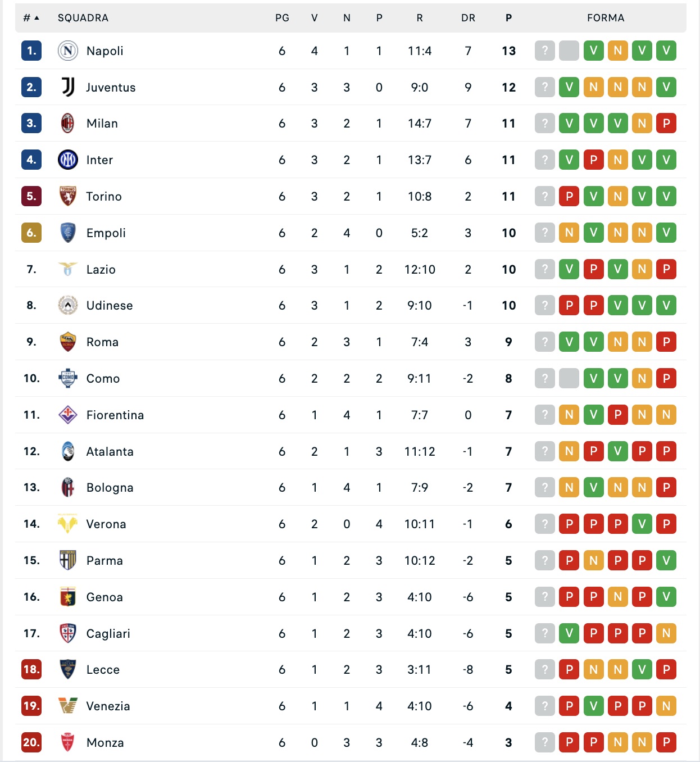The image size is (700, 762).
Task: Click the Monza team name
Action: pos(105,743)
